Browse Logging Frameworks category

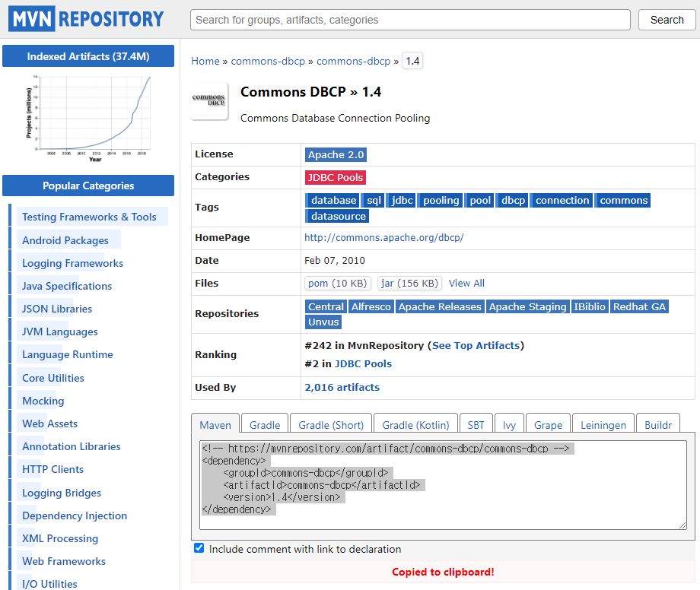[73, 263]
